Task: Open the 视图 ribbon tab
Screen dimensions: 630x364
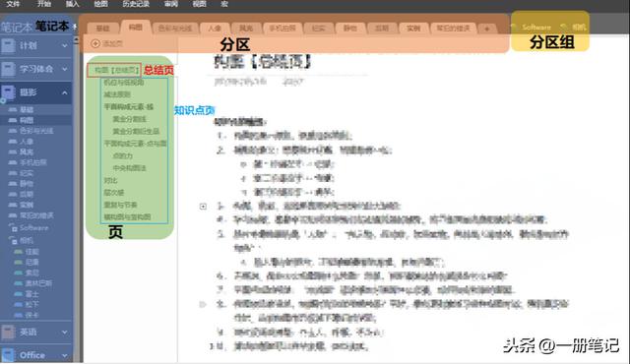Action: 199,4
